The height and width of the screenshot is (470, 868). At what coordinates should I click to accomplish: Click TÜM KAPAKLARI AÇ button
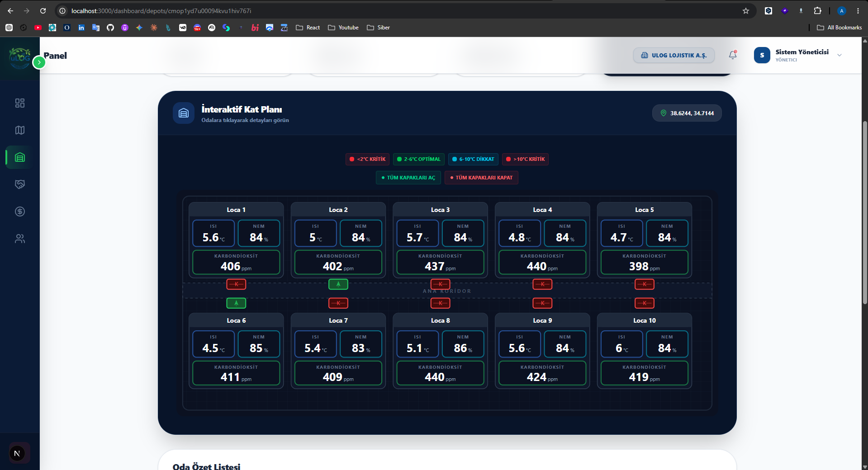(x=408, y=178)
